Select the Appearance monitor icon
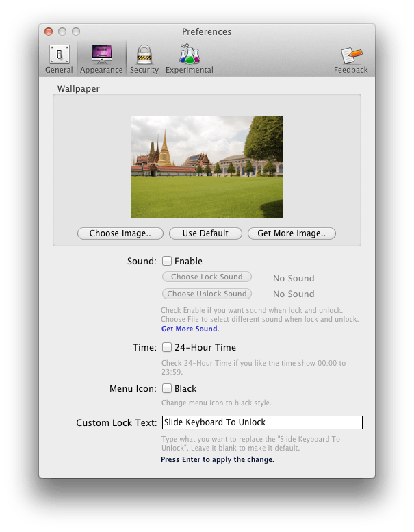 pyautogui.click(x=102, y=54)
